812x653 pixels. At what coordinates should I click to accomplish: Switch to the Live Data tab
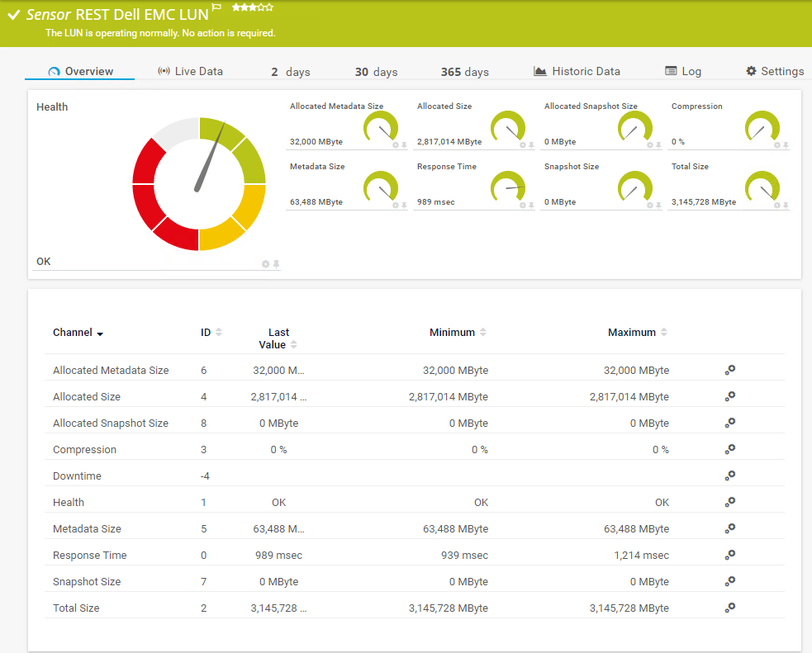click(x=190, y=72)
